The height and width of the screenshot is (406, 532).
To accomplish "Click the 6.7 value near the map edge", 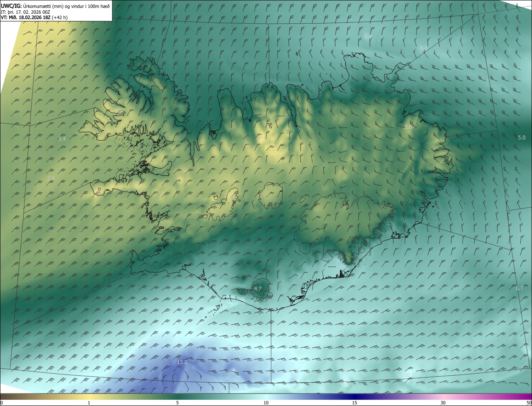I will pos(520,288).
